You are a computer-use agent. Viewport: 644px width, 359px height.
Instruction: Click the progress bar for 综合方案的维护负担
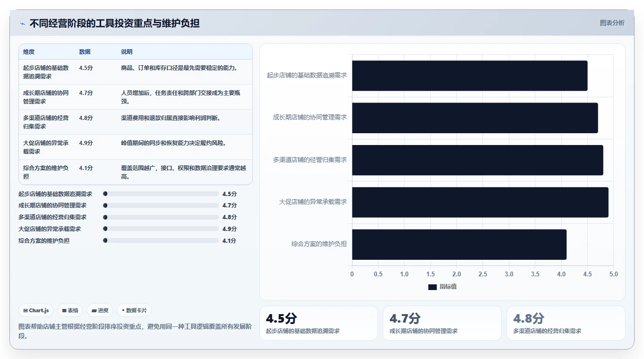pos(161,240)
